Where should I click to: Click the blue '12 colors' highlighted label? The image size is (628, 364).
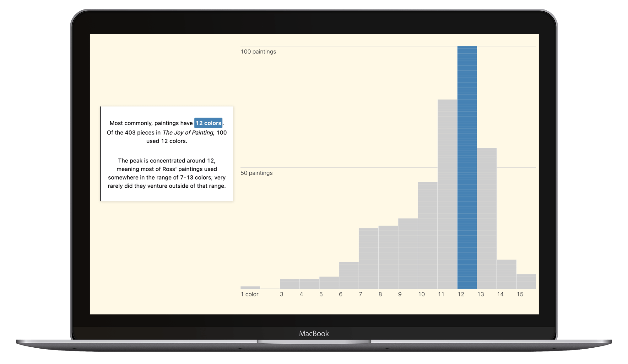(x=208, y=123)
